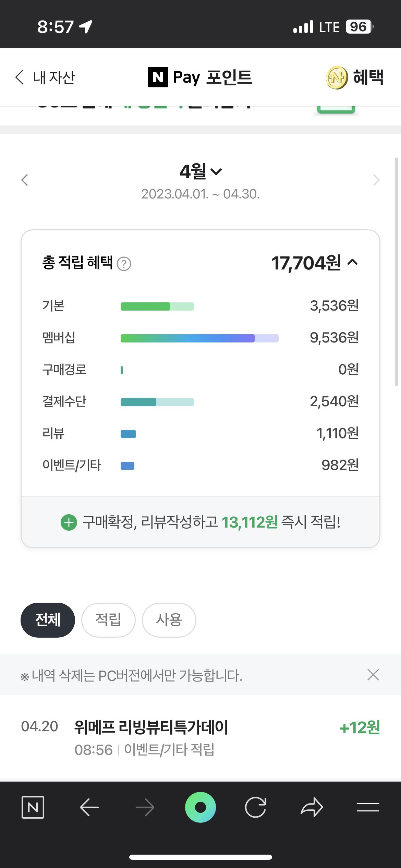
Task: Dismiss the PC버전 deletion notice
Action: pyautogui.click(x=373, y=675)
